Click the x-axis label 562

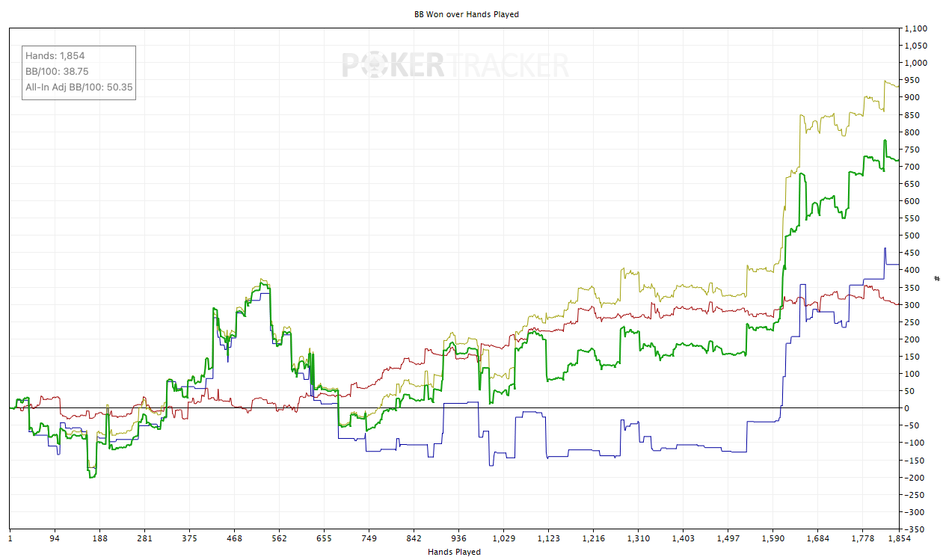(x=279, y=538)
